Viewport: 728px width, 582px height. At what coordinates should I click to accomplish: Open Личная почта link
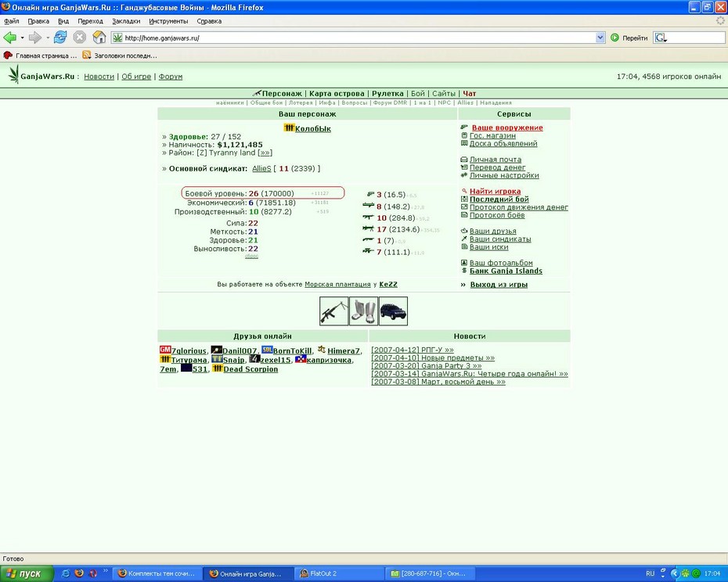[496, 160]
